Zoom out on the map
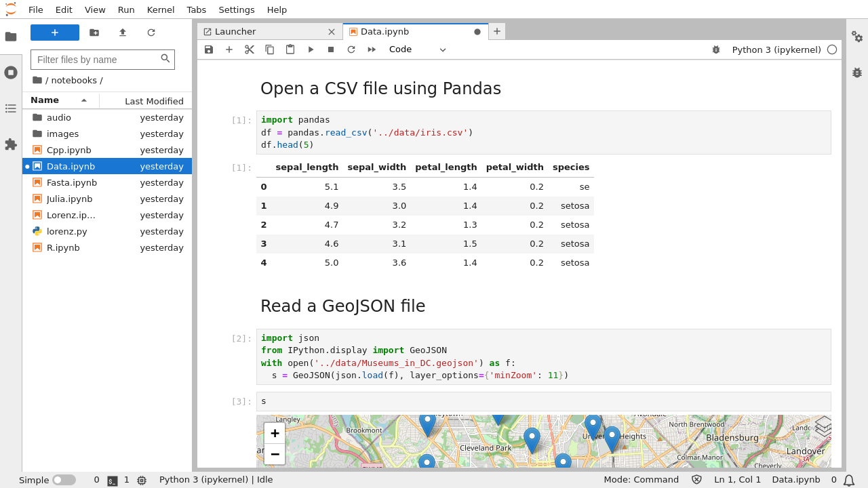This screenshot has height=488, width=868. pos(275,454)
